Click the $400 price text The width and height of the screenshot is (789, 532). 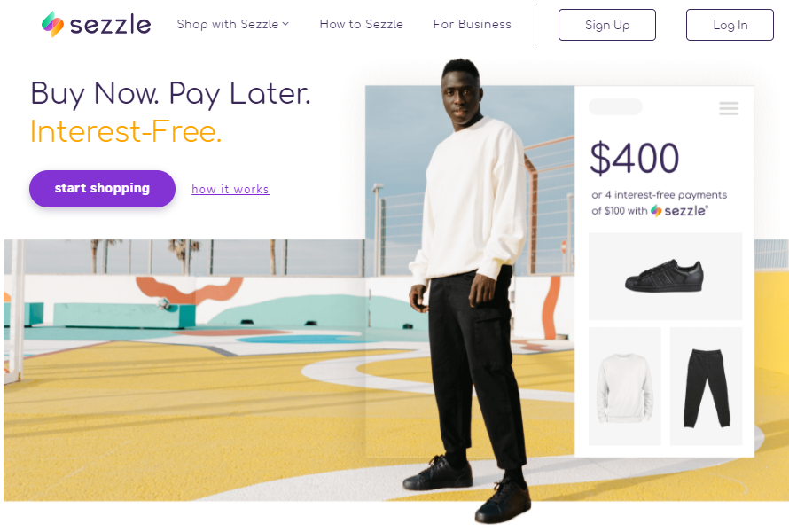coord(634,159)
